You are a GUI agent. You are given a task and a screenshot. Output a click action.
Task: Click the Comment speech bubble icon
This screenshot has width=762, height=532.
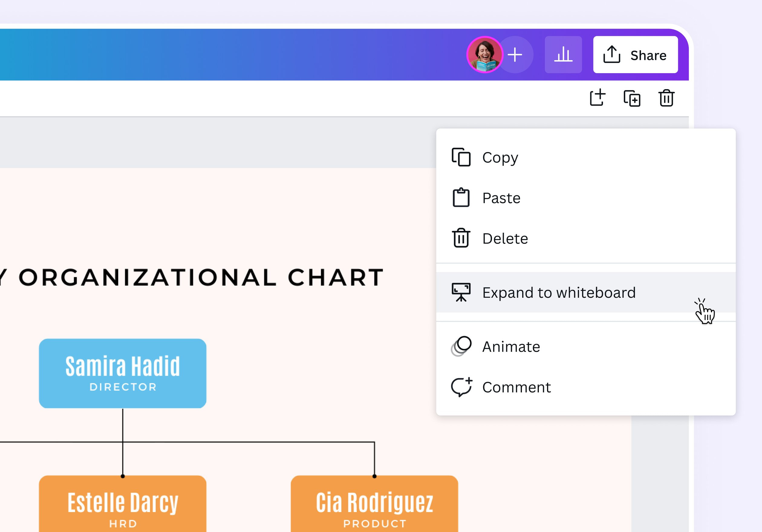pyautogui.click(x=462, y=386)
